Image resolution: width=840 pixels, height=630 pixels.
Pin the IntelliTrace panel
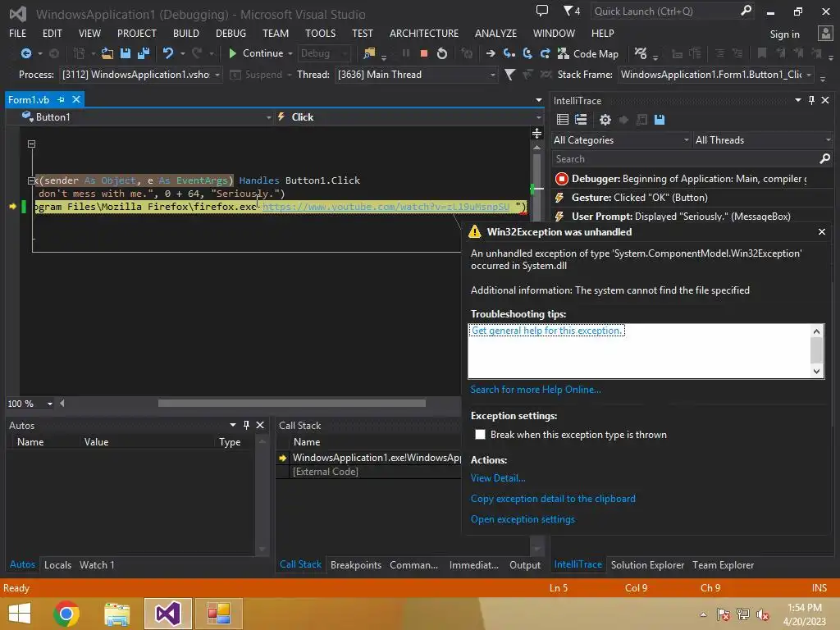coord(811,100)
